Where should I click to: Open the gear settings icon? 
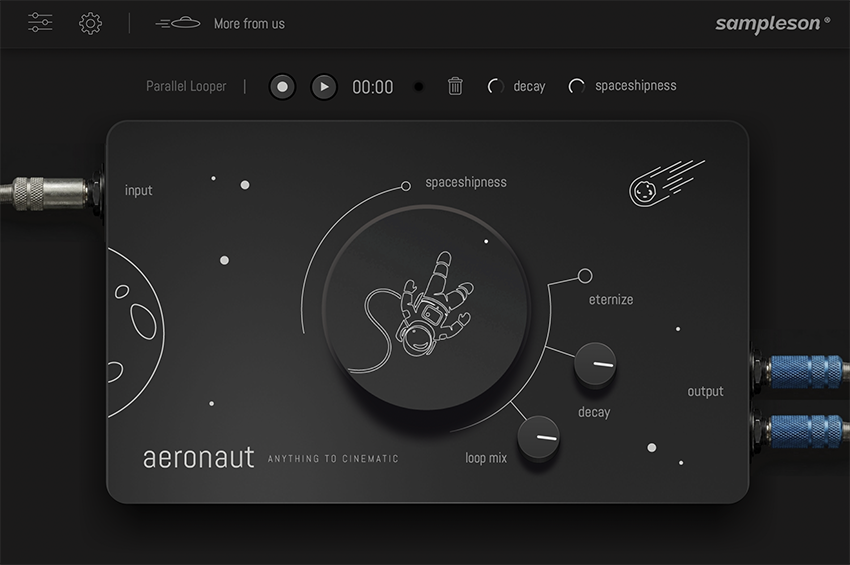point(91,23)
